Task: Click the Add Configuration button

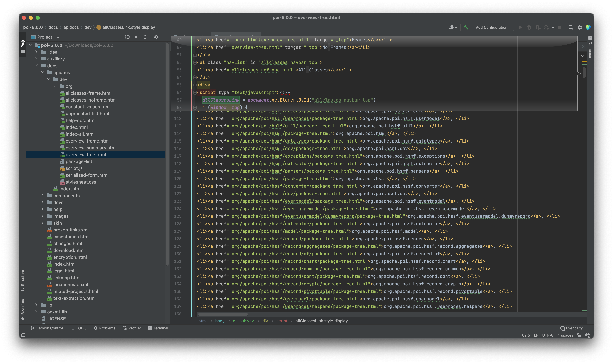Action: (493, 28)
